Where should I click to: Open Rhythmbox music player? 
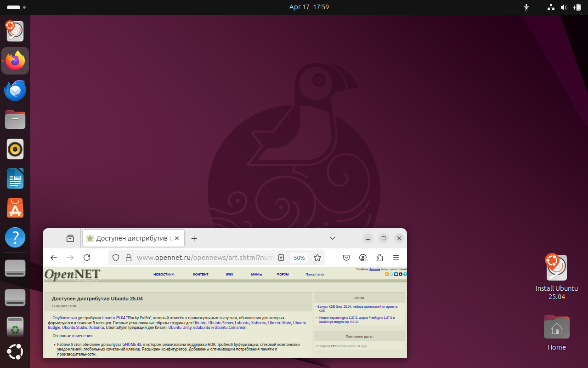coord(15,149)
